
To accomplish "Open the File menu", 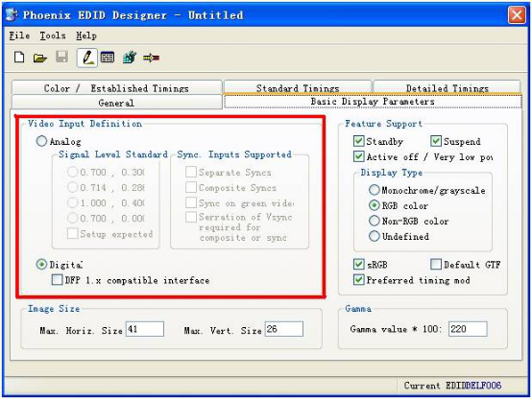I will [x=19, y=35].
